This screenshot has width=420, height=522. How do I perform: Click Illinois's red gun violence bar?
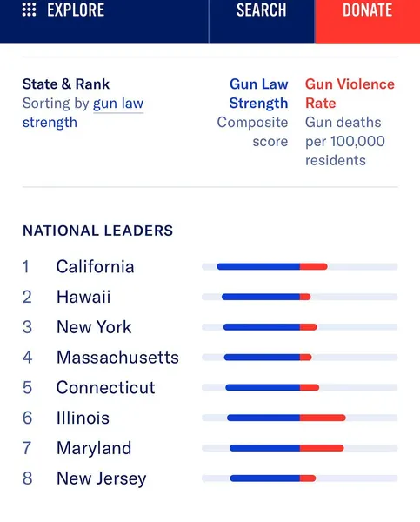tap(323, 418)
